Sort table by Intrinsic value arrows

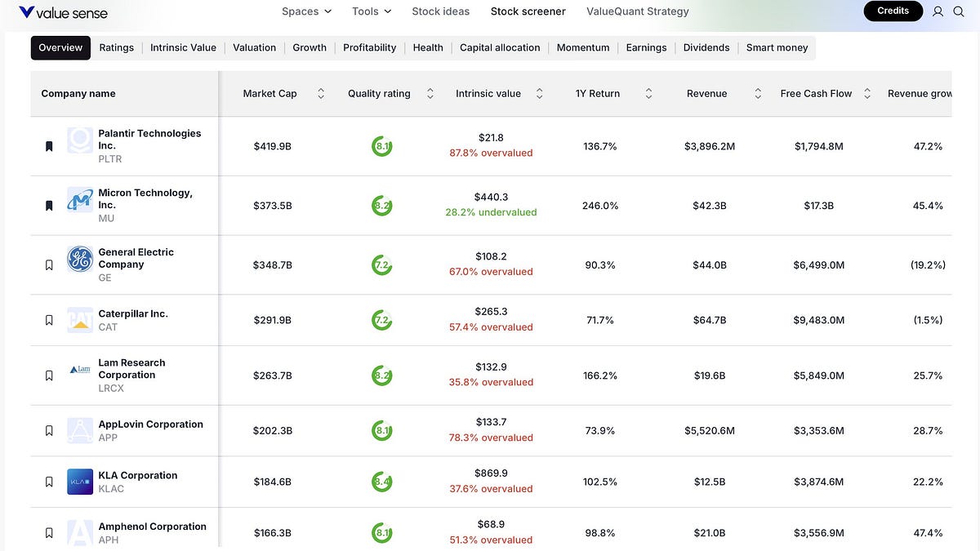coord(539,94)
